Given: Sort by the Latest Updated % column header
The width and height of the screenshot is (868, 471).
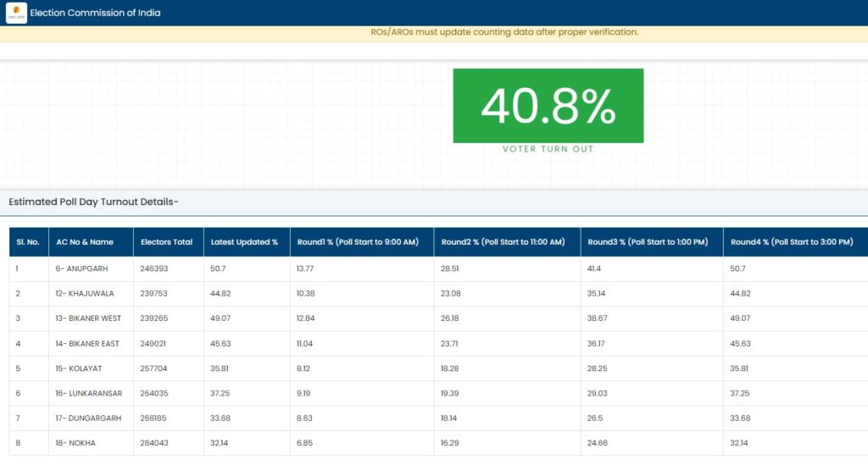Looking at the screenshot, I should (247, 242).
